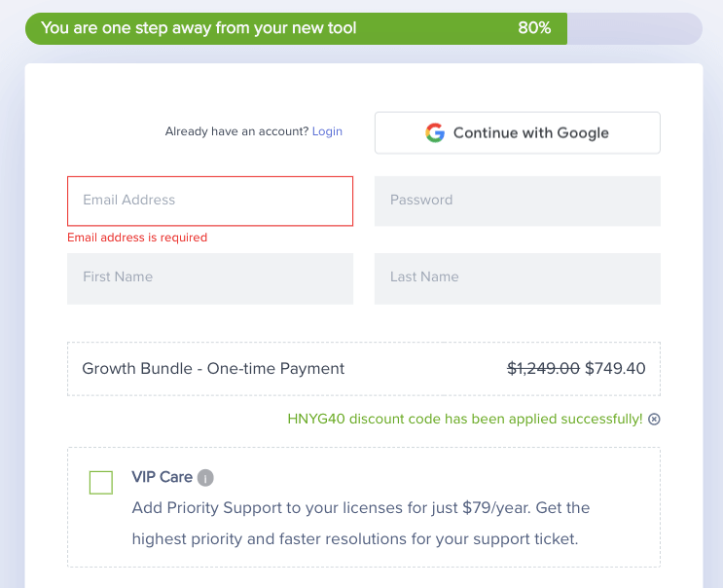Open the Login link
723x588 pixels.
(327, 131)
